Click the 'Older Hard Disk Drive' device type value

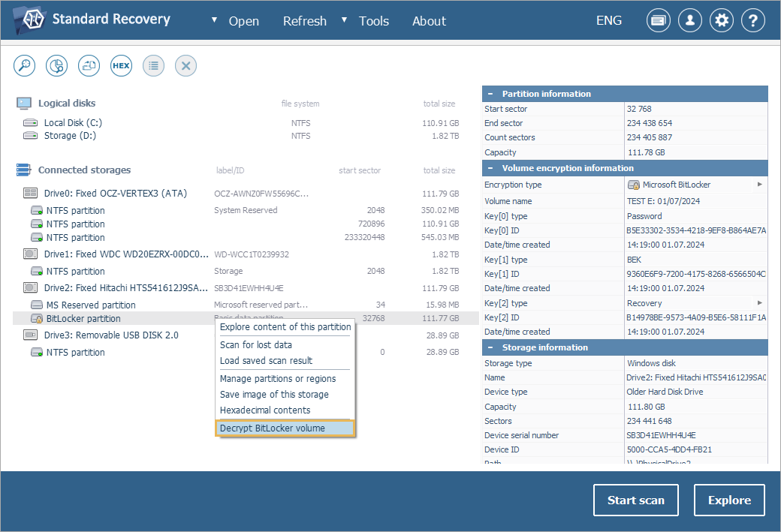(x=665, y=392)
